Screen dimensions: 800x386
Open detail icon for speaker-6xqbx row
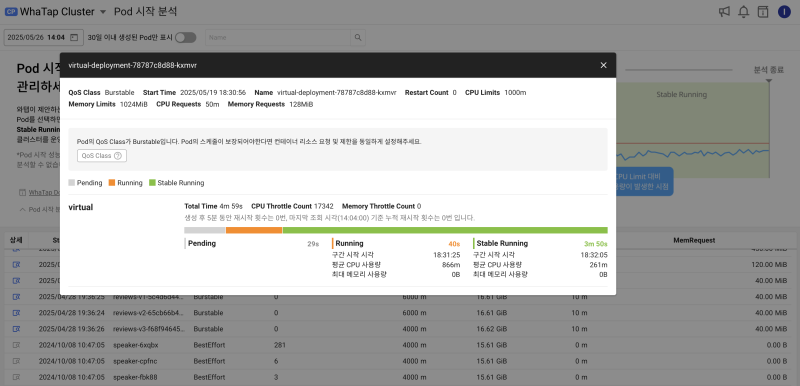pyautogui.click(x=16, y=345)
